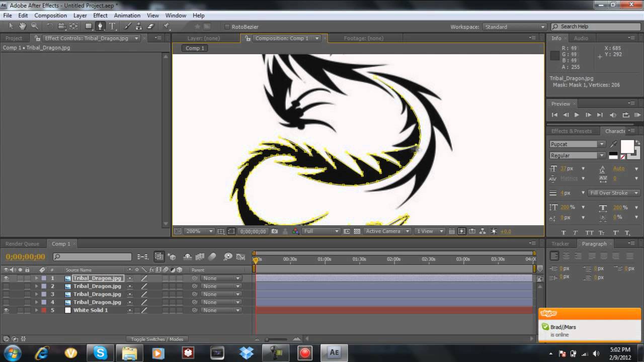The width and height of the screenshot is (644, 362).
Task: Open the graph editor in timeline
Action: 240,256
